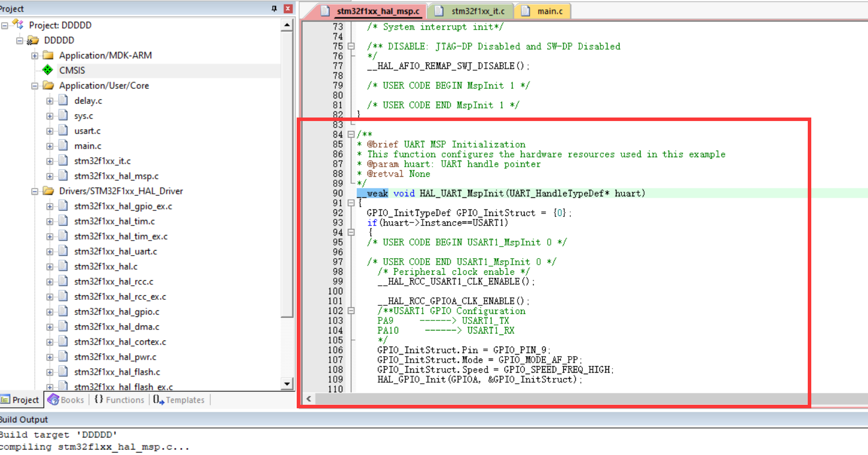Screen dimensions: 868x455
Task: Click the DDDDD target folder icon
Action: click(34, 40)
